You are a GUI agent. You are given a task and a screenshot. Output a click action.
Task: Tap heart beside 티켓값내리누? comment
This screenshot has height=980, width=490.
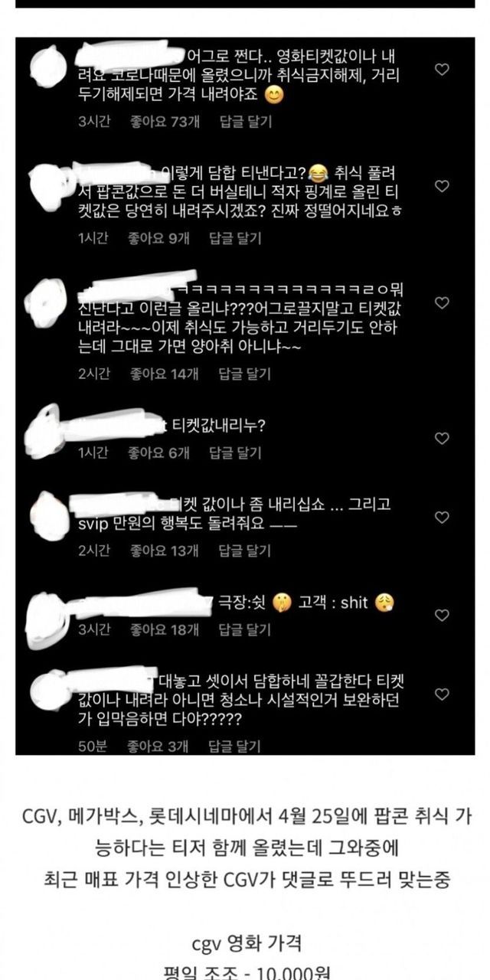coord(441,439)
